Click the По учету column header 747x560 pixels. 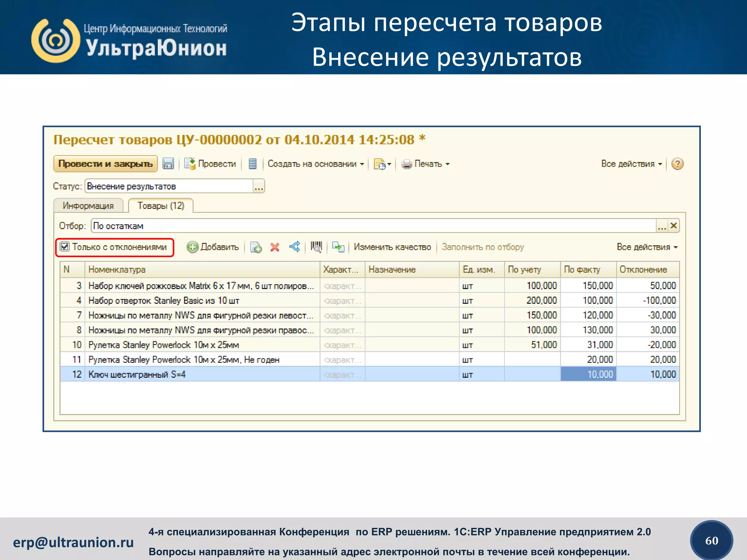533,269
